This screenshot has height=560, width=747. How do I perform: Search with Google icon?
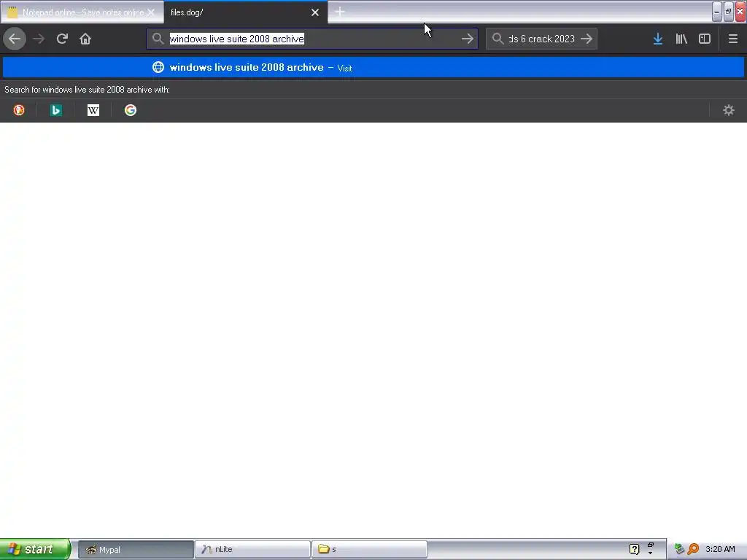click(x=131, y=110)
